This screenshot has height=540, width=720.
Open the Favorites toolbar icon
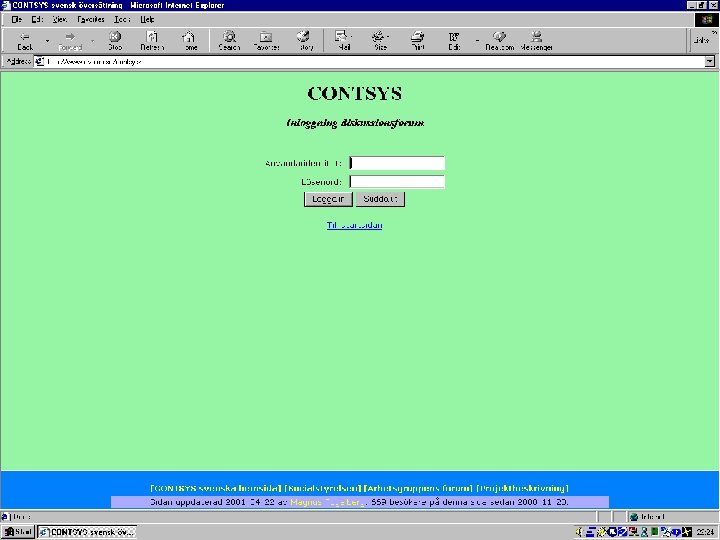(266, 36)
